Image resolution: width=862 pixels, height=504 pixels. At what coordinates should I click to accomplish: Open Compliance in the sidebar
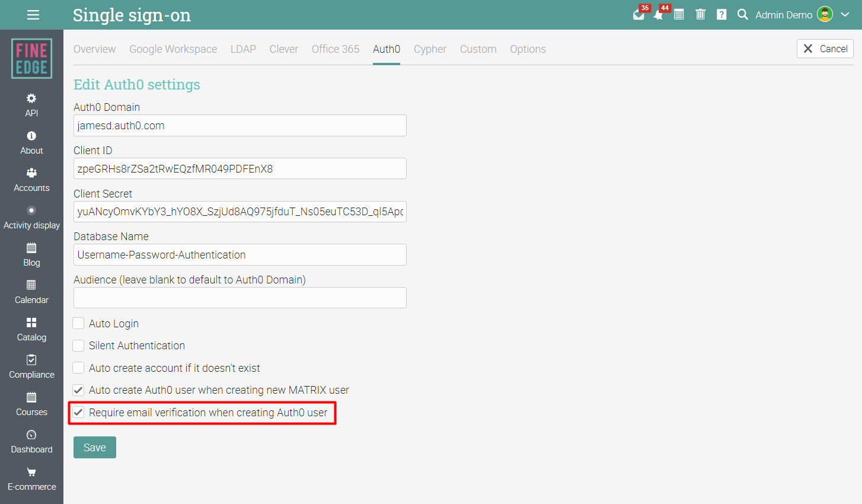(31, 367)
